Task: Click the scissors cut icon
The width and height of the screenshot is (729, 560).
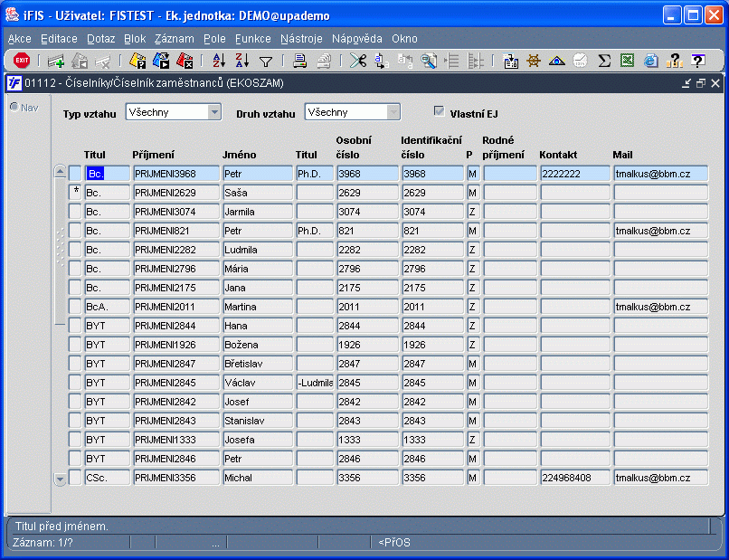Action: pos(358,61)
